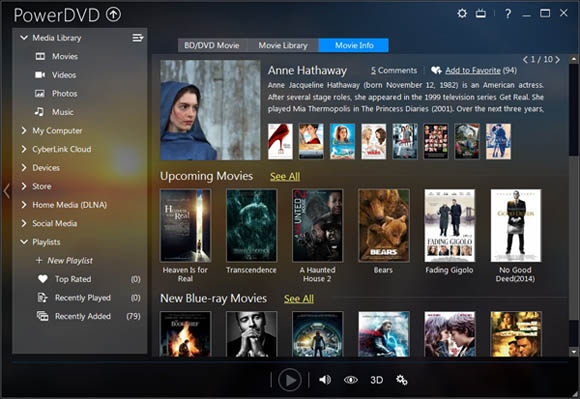This screenshot has width=580, height=399.
Task: Select Music in the Media Library
Action: 63,112
